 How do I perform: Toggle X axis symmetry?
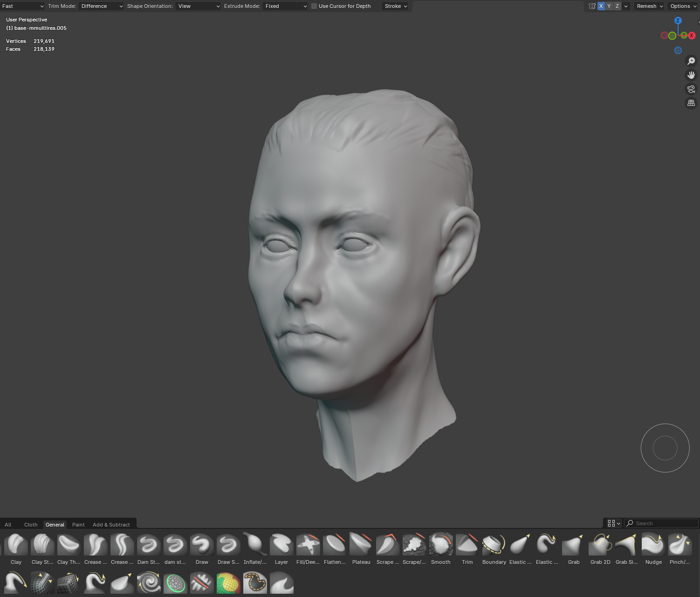[601, 6]
